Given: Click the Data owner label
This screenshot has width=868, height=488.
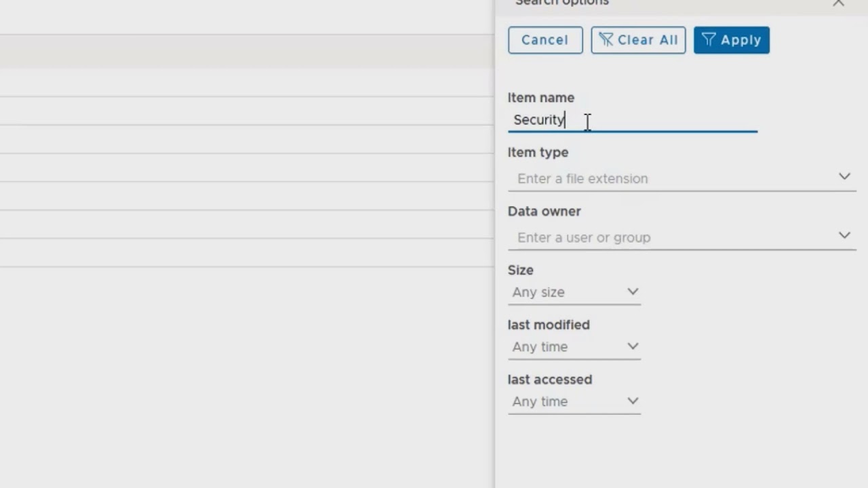Looking at the screenshot, I should (x=545, y=211).
